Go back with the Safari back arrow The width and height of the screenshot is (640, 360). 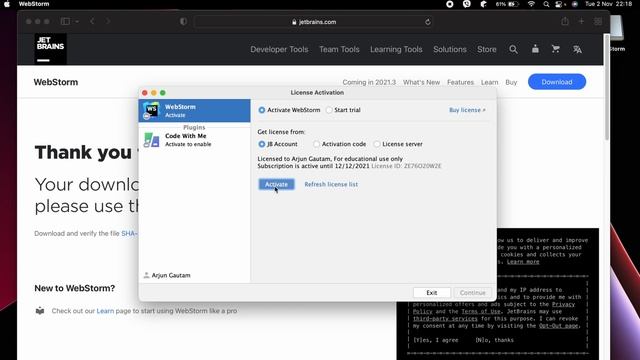click(92, 21)
